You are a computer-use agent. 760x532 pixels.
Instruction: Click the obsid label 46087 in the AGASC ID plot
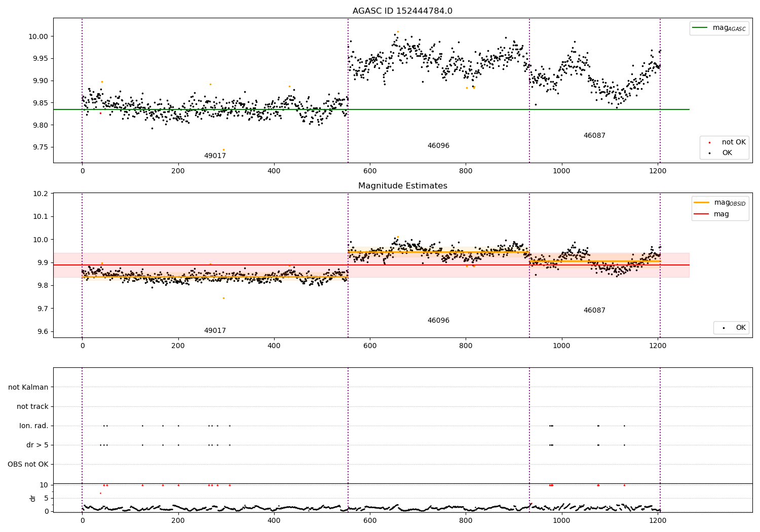[594, 136]
